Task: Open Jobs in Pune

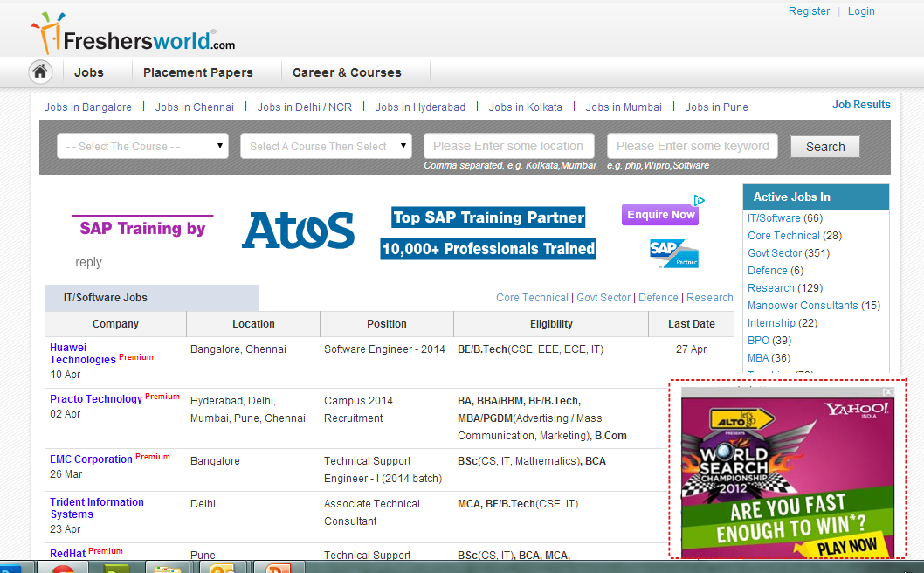Action: 716,107
